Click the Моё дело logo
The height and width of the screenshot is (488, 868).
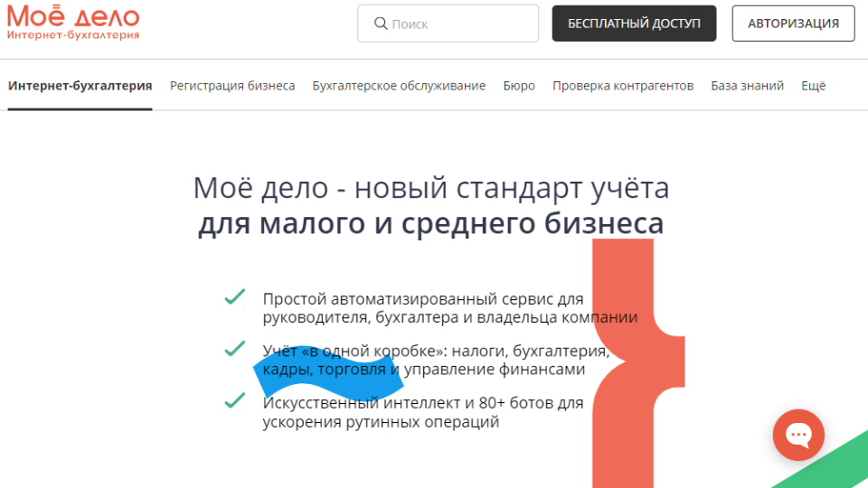coord(73,23)
